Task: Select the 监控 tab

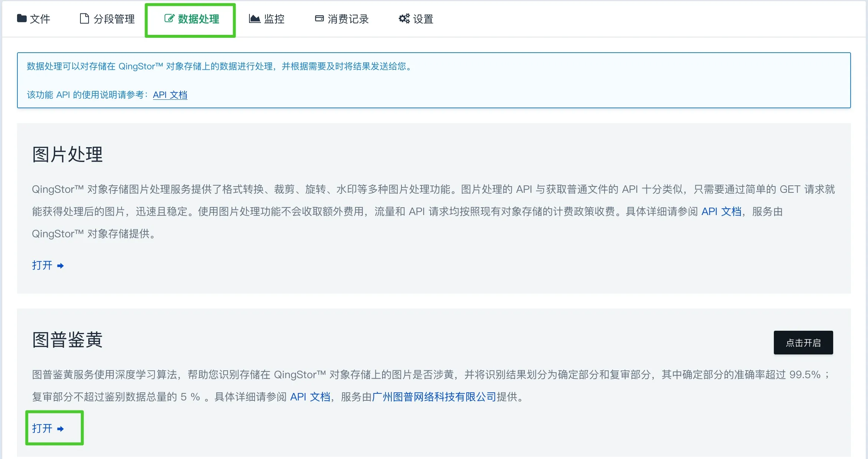Action: click(274, 19)
